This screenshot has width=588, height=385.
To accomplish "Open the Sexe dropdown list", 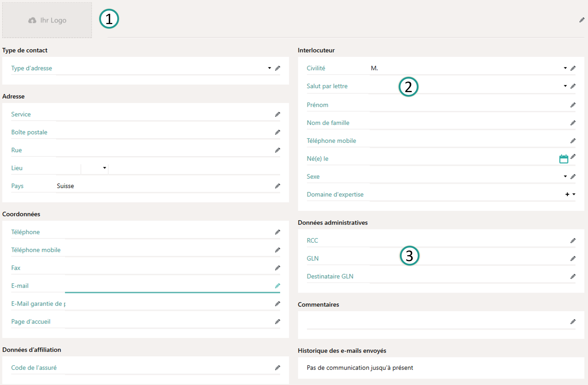I will pos(565,176).
